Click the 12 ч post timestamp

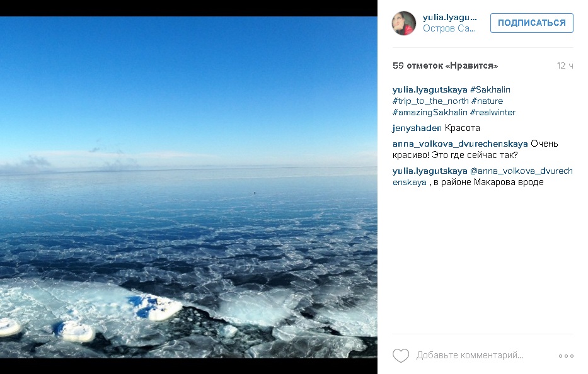click(x=565, y=65)
